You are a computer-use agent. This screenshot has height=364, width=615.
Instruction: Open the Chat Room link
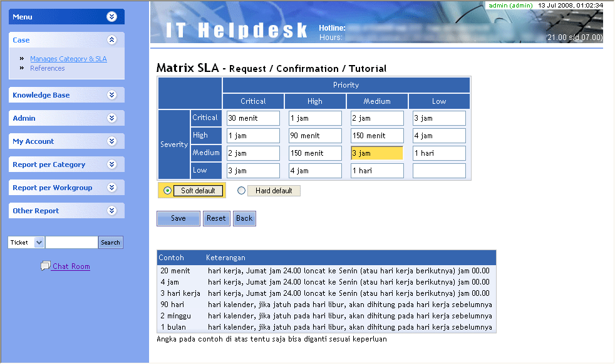pos(71,266)
